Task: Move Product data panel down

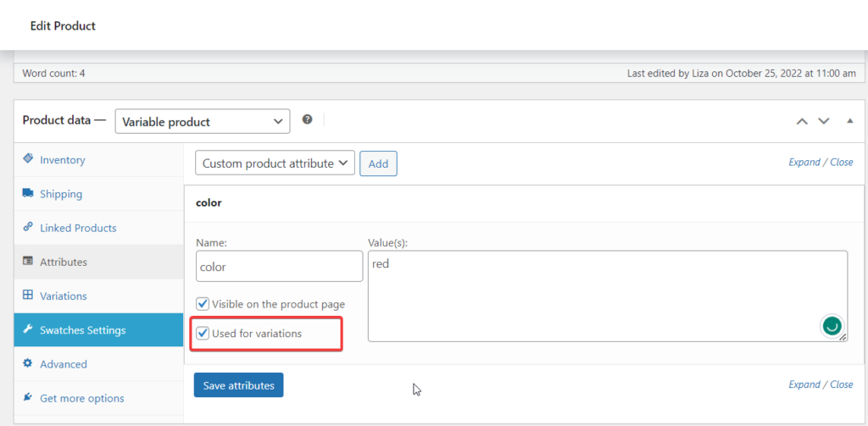Action: click(823, 121)
